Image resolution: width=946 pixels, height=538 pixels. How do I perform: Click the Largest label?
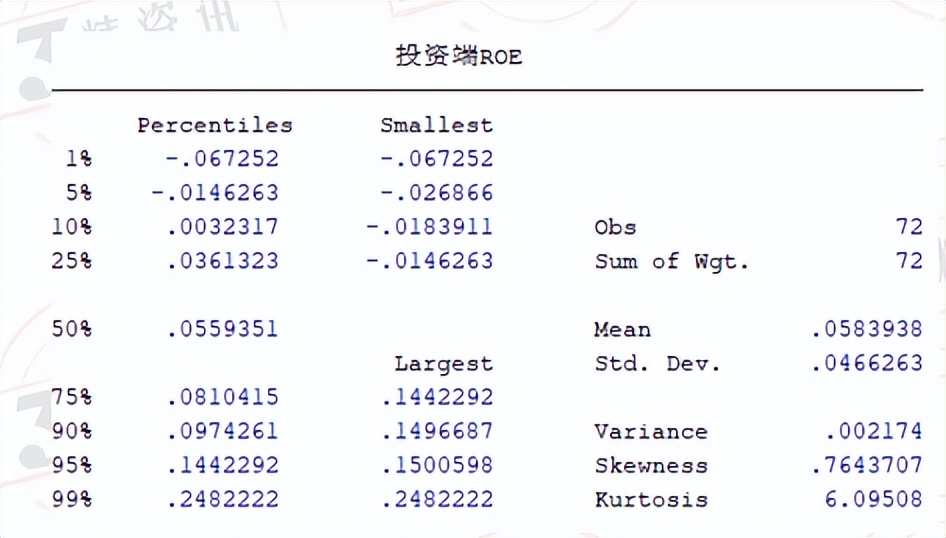point(443,364)
